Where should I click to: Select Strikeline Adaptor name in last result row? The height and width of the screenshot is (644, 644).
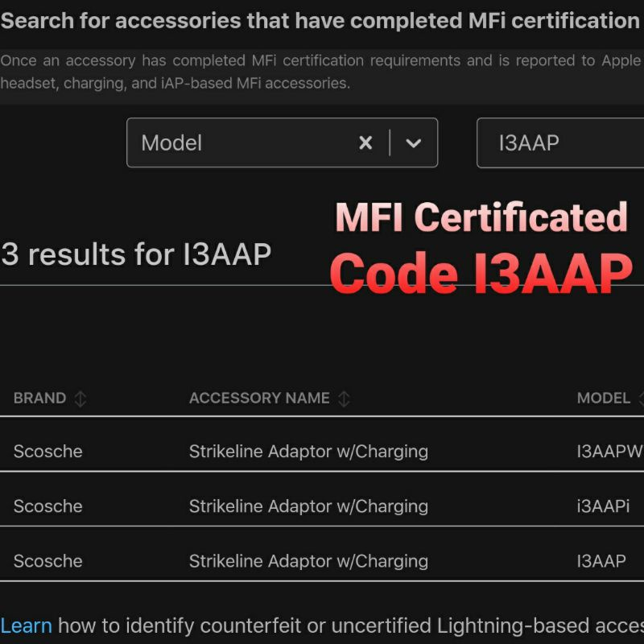point(308,561)
